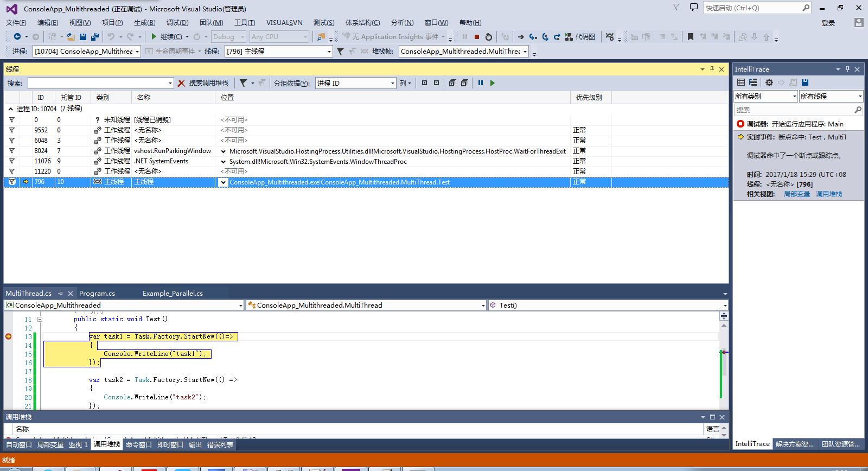
Task: Open the 进程 process dropdown
Action: [87, 52]
